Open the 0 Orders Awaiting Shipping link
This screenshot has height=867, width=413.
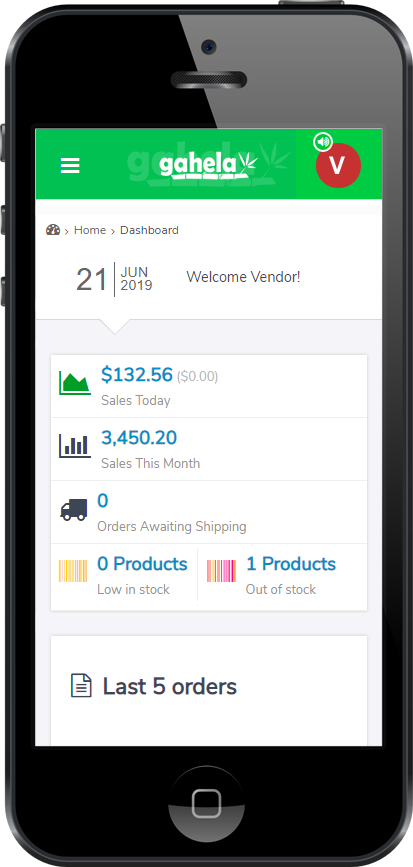(x=103, y=501)
